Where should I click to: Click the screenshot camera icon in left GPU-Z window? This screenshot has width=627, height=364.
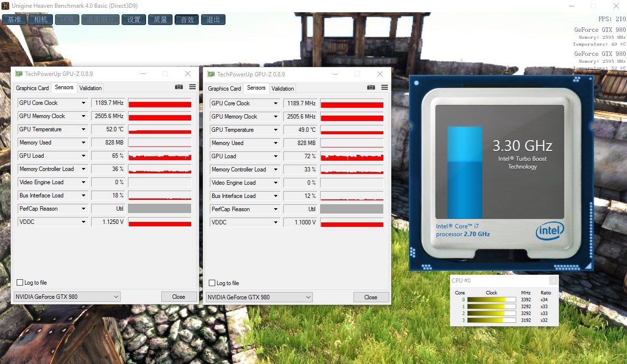(179, 87)
